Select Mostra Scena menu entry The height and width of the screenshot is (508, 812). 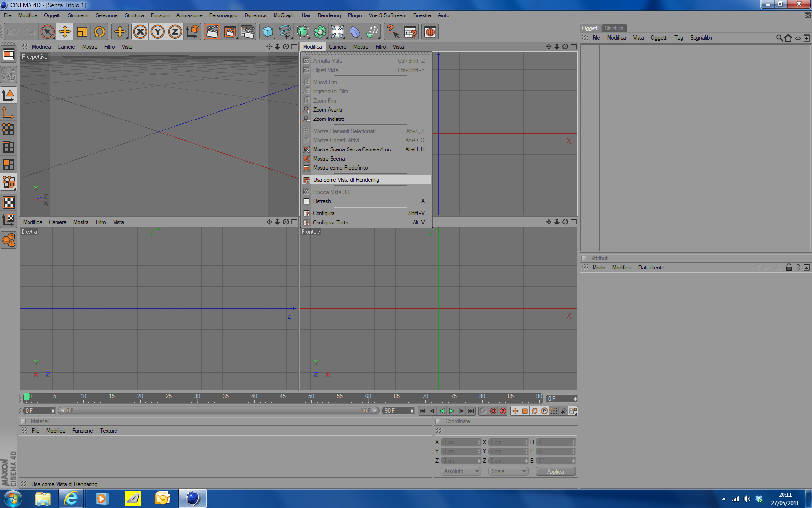click(366, 159)
